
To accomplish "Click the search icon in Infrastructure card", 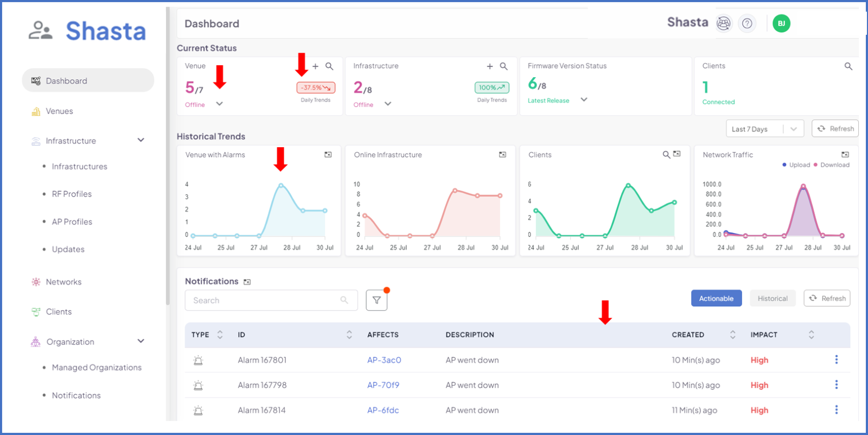I will point(504,66).
